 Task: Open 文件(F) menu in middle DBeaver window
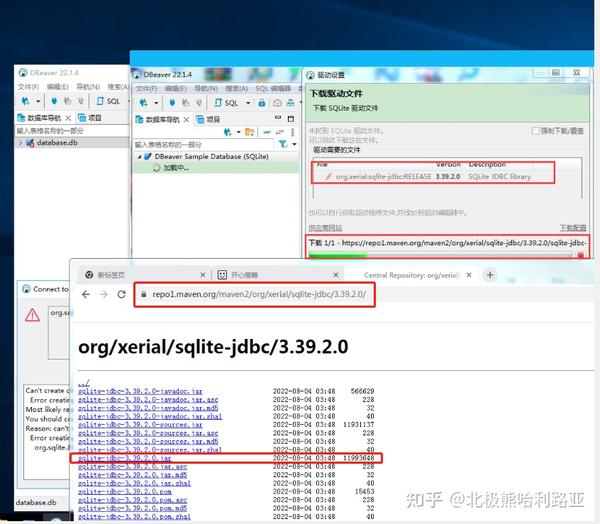pos(147,89)
